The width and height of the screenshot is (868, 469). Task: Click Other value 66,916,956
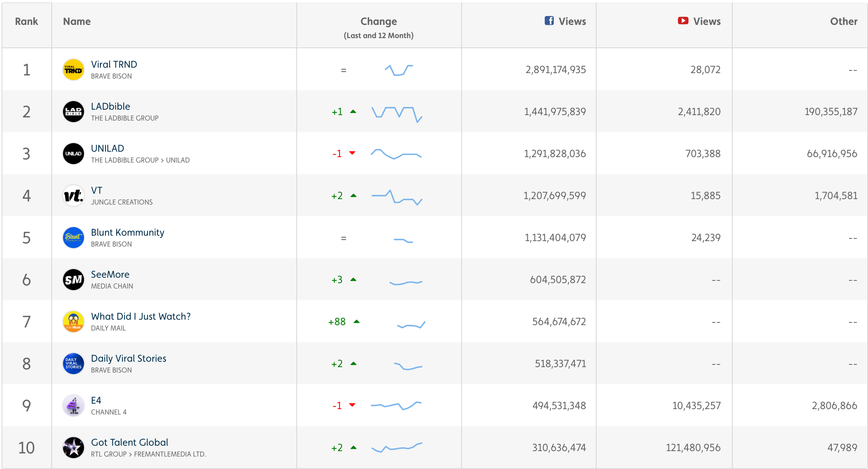pos(832,154)
